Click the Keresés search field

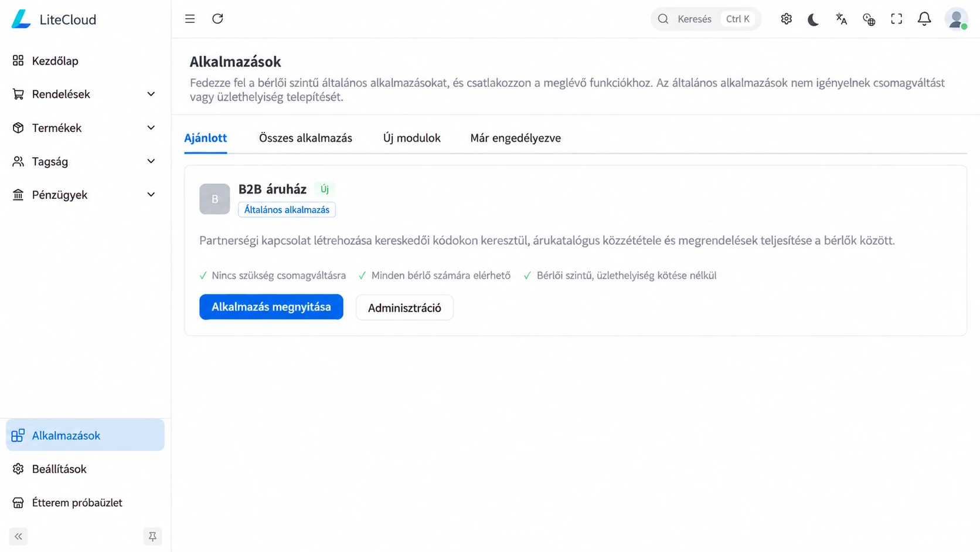[706, 19]
